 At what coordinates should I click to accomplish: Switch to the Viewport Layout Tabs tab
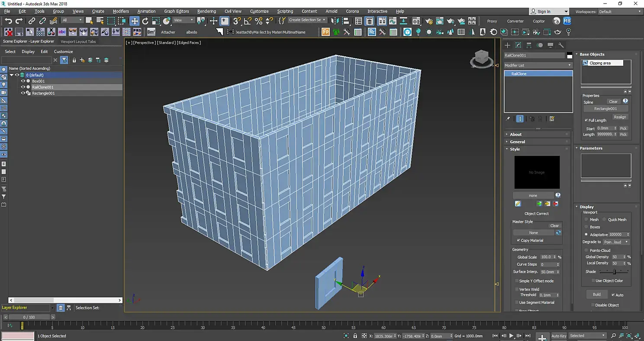click(x=78, y=42)
